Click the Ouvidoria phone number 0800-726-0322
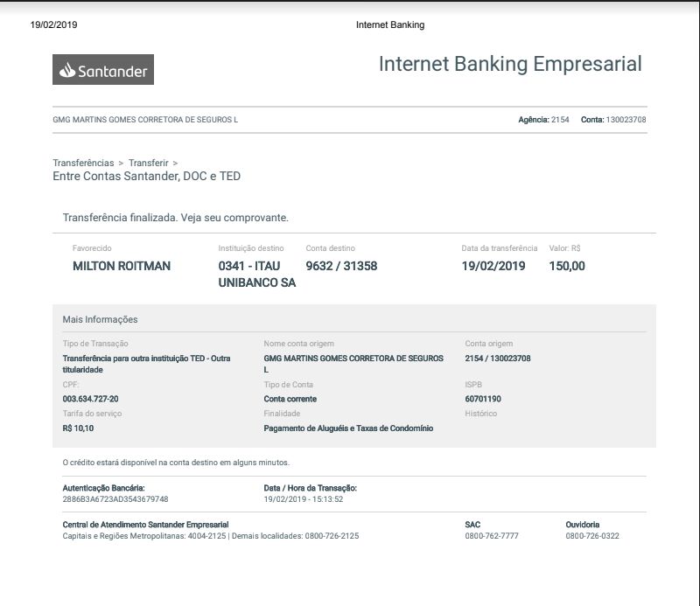The width and height of the screenshot is (700, 606). coord(592,536)
